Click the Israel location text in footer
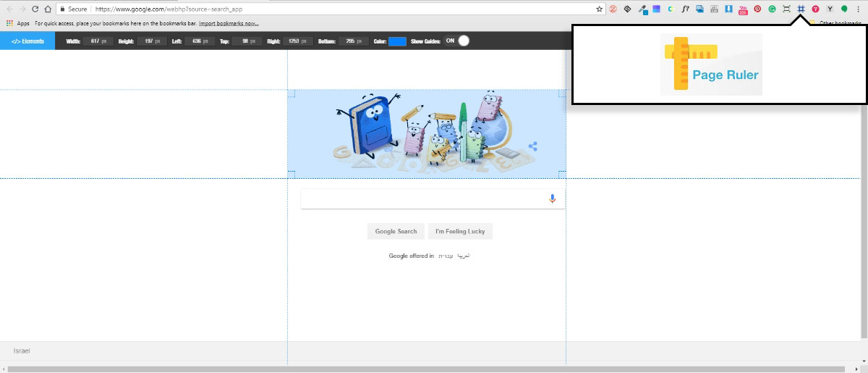Screen dimensions: 868x373 (22, 351)
